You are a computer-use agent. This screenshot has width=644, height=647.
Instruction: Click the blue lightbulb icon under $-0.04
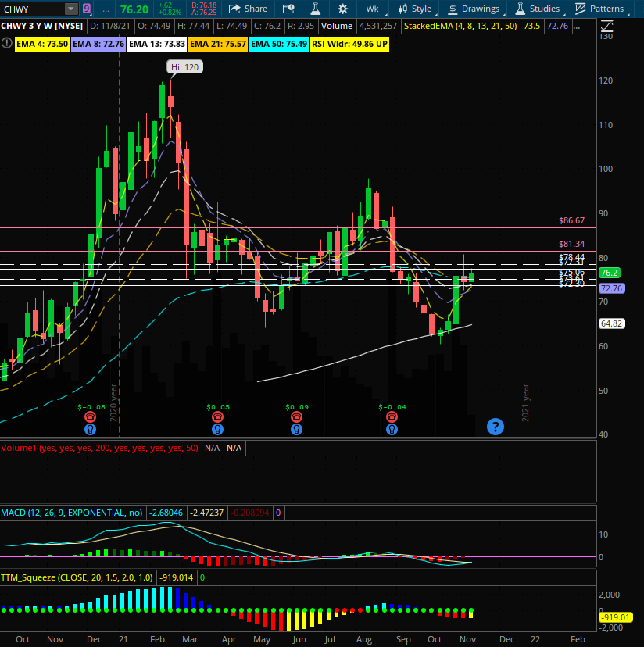click(x=392, y=429)
